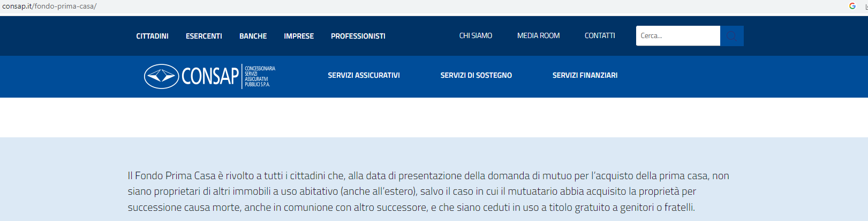Go to the ESERCENTI section

coord(203,36)
